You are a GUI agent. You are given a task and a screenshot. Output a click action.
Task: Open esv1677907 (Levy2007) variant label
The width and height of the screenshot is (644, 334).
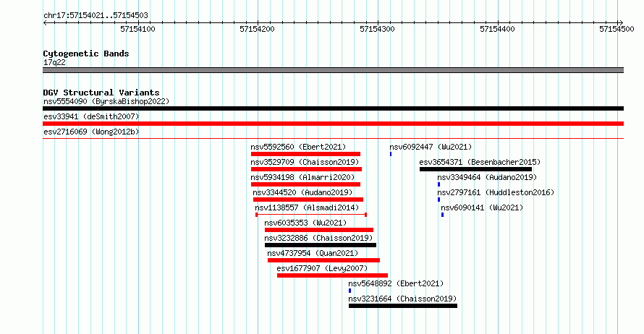(322, 268)
